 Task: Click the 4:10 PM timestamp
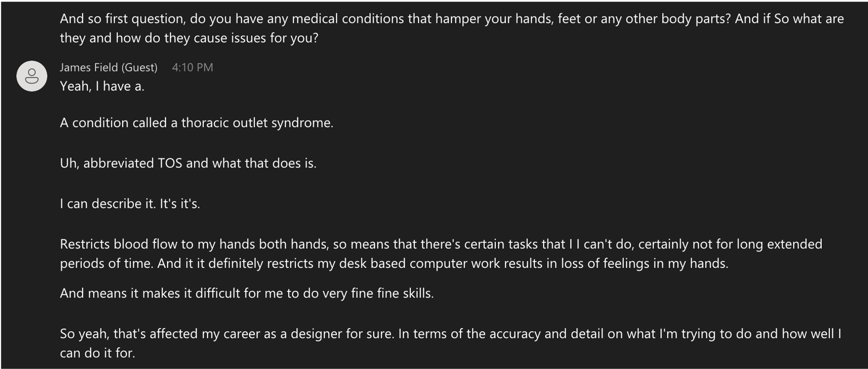pos(192,67)
